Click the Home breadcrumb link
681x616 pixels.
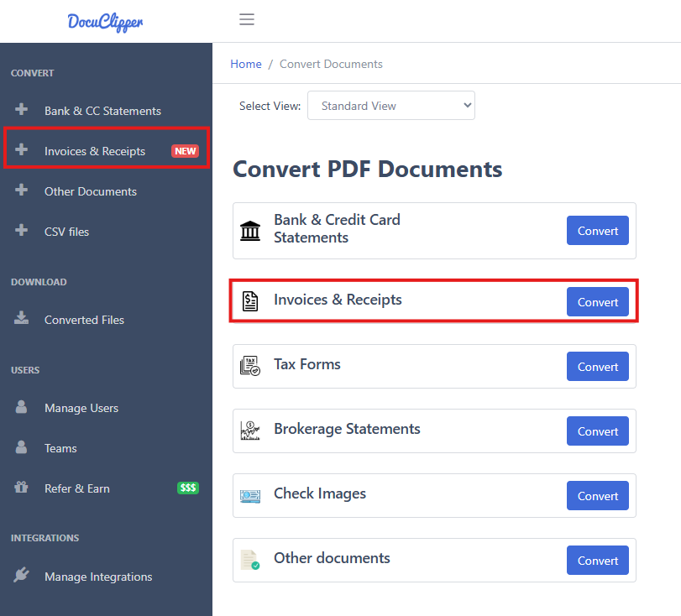[246, 64]
